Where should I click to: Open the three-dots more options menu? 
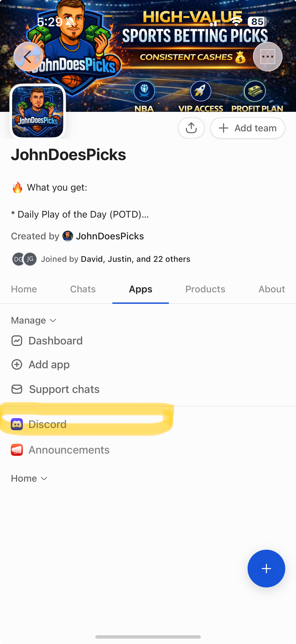click(x=268, y=57)
